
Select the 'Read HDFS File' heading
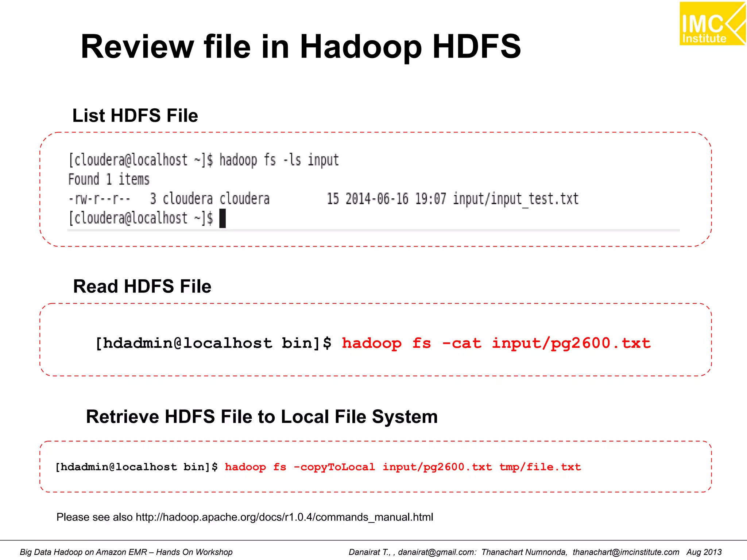click(142, 286)
